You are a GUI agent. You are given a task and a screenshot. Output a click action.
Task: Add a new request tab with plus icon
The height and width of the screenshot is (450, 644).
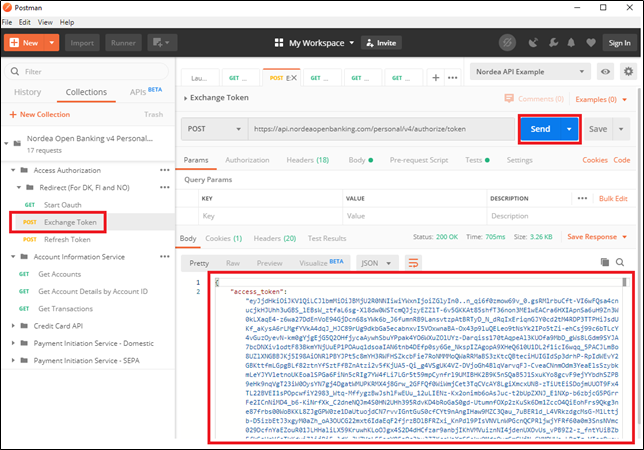[436, 77]
